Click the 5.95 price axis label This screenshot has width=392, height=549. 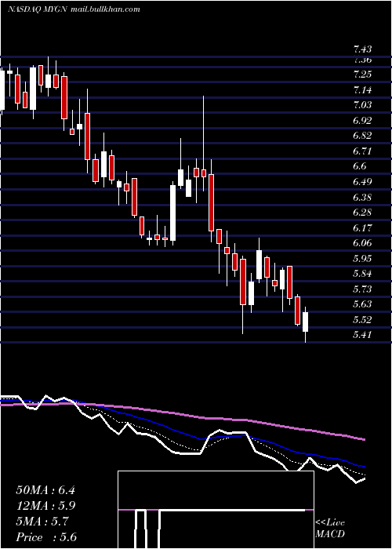[x=362, y=258]
